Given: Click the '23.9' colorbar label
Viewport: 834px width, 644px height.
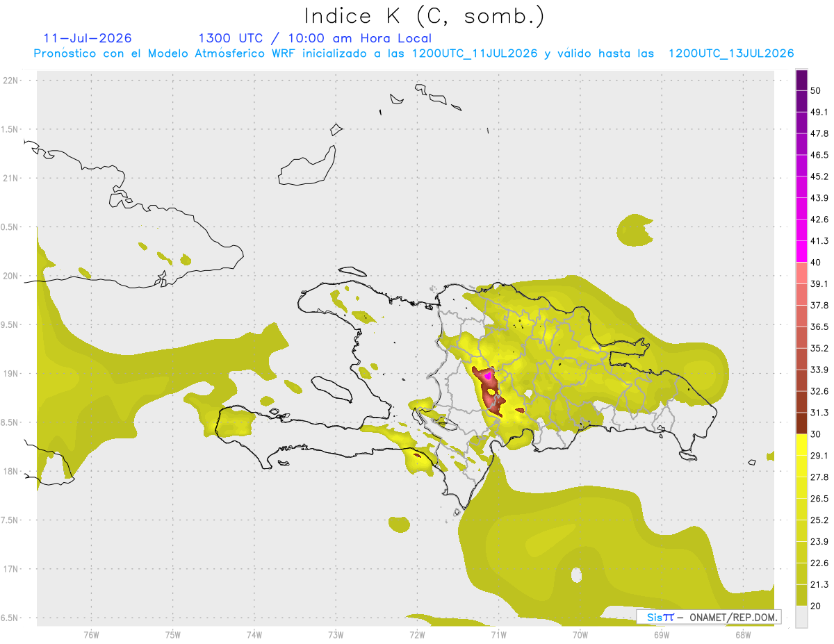Looking at the screenshot, I should point(819,543).
